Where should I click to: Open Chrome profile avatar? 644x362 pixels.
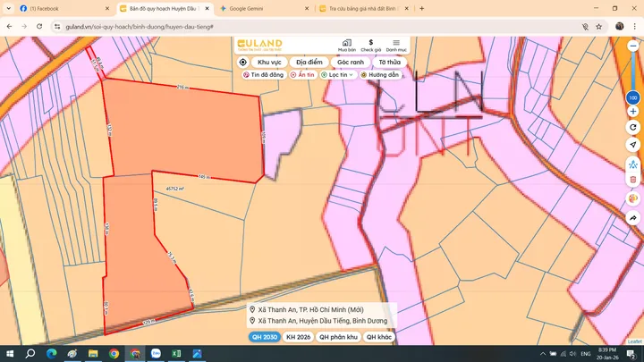(x=619, y=27)
